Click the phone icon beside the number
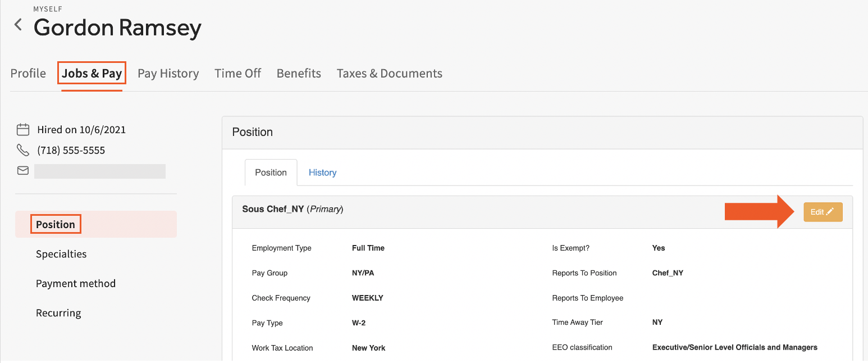The width and height of the screenshot is (868, 363). (23, 150)
